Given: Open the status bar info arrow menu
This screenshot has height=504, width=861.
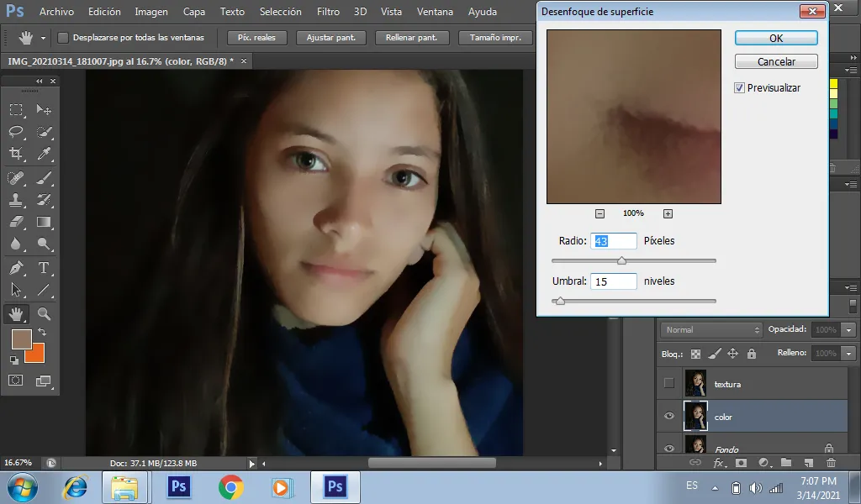Looking at the screenshot, I should pos(252,464).
